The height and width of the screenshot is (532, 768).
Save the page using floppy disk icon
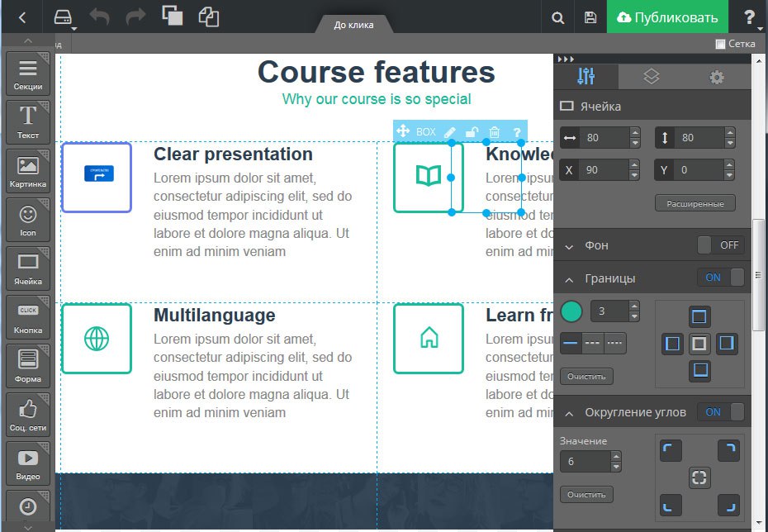pyautogui.click(x=590, y=17)
